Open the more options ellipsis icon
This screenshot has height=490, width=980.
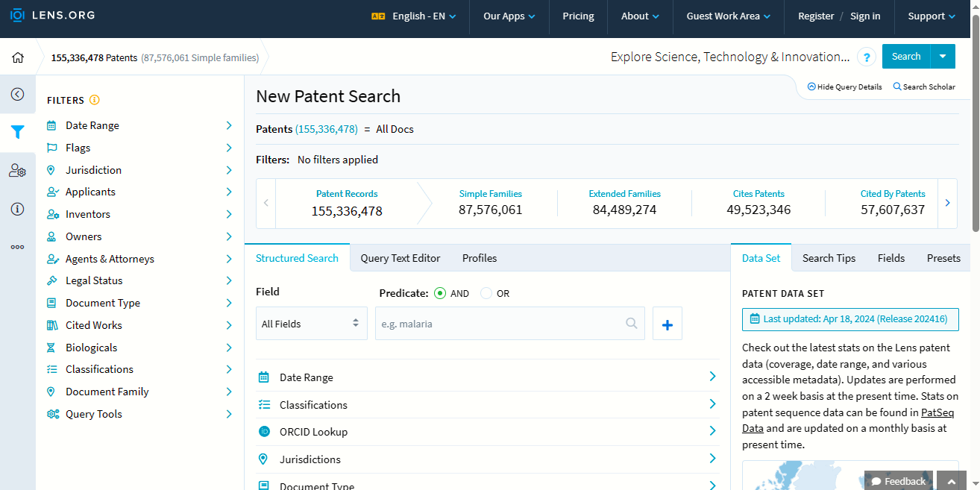17,247
